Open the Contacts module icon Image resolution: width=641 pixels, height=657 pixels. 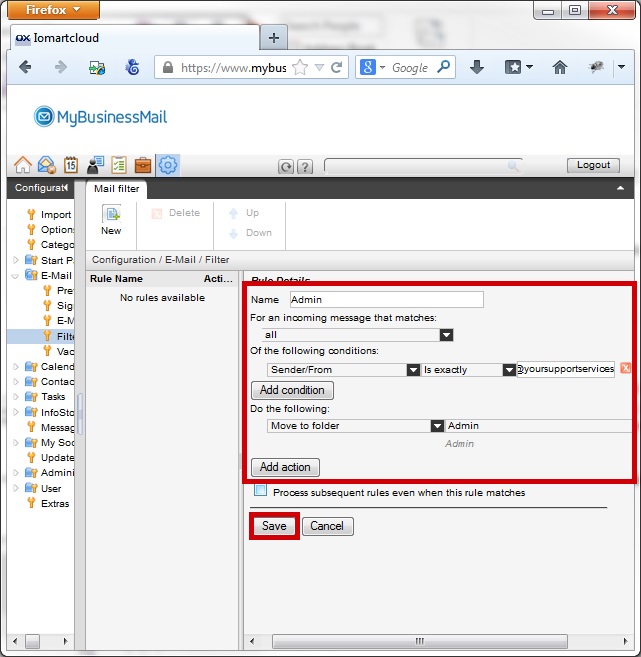pyautogui.click(x=95, y=166)
